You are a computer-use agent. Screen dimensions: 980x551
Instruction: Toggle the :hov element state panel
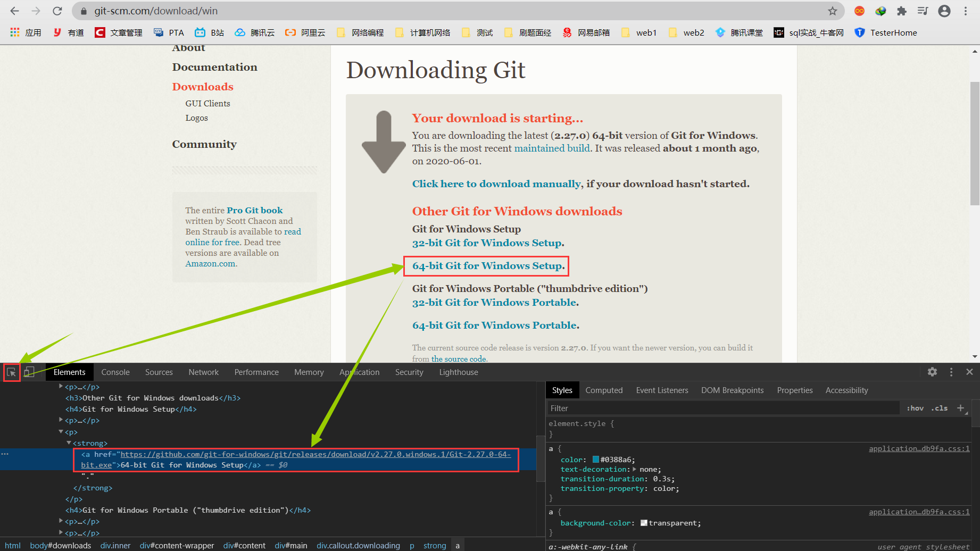(x=915, y=408)
